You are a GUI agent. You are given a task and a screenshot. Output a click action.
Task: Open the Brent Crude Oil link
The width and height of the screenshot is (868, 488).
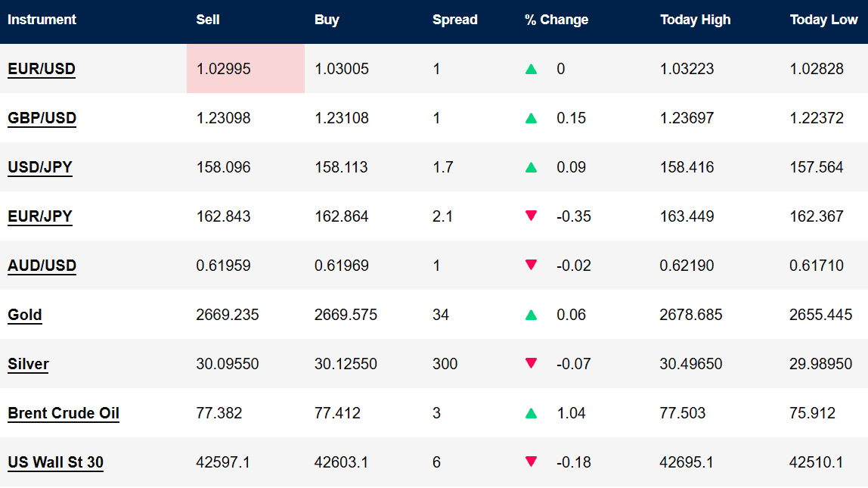point(64,413)
